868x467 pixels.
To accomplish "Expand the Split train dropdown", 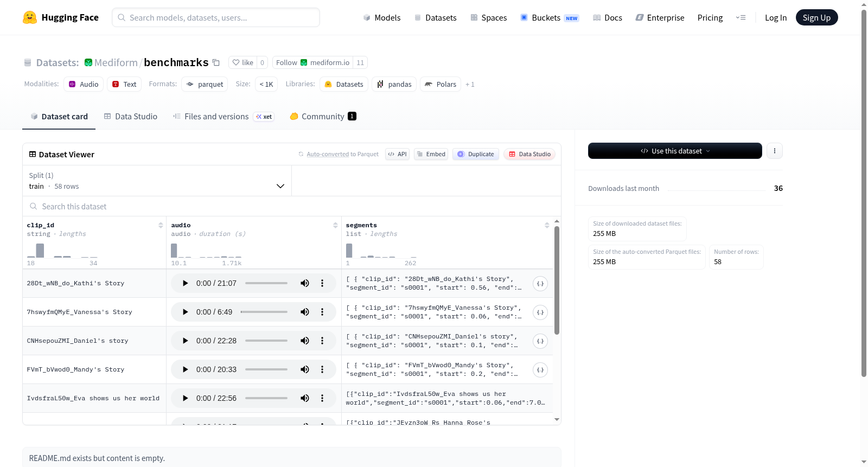I will click(157, 181).
